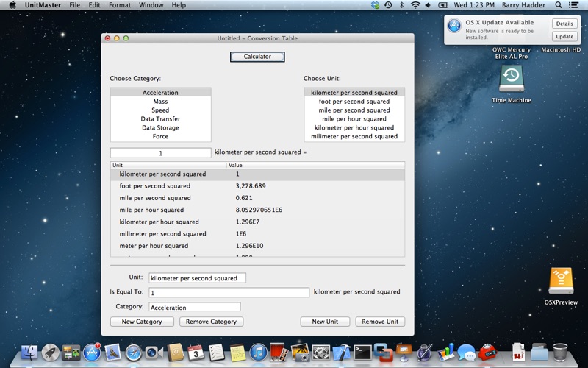Screen dimensions: 588x368
Task: Select Speed in the category list
Action: point(160,110)
